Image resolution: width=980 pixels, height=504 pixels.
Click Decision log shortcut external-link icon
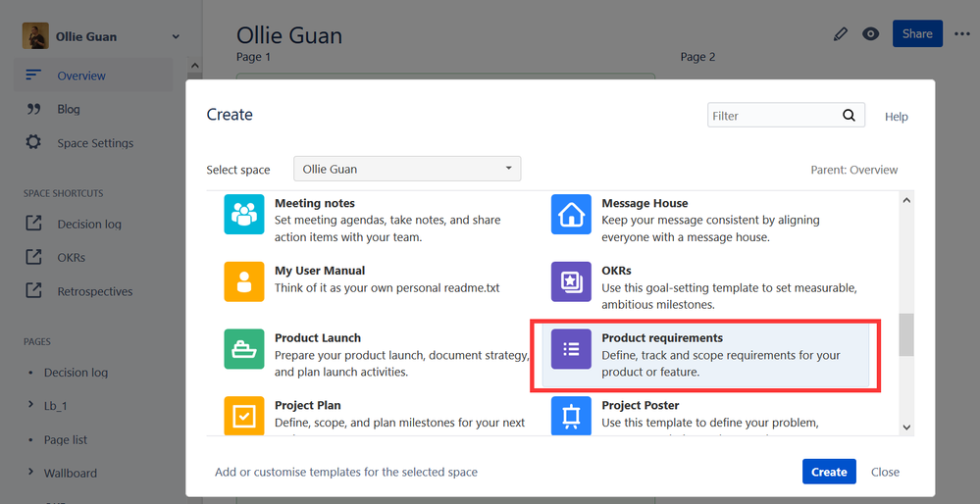[x=33, y=224]
